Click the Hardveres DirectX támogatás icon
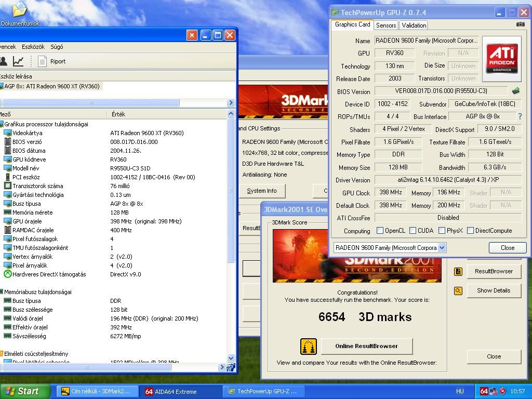 [7, 274]
